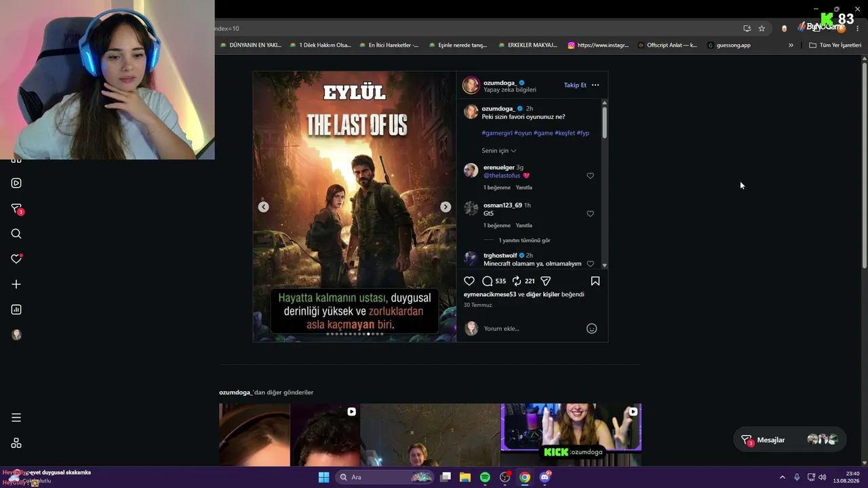Viewport: 868px width, 488px height.
Task: Open Discord from the taskbar
Action: click(x=545, y=477)
